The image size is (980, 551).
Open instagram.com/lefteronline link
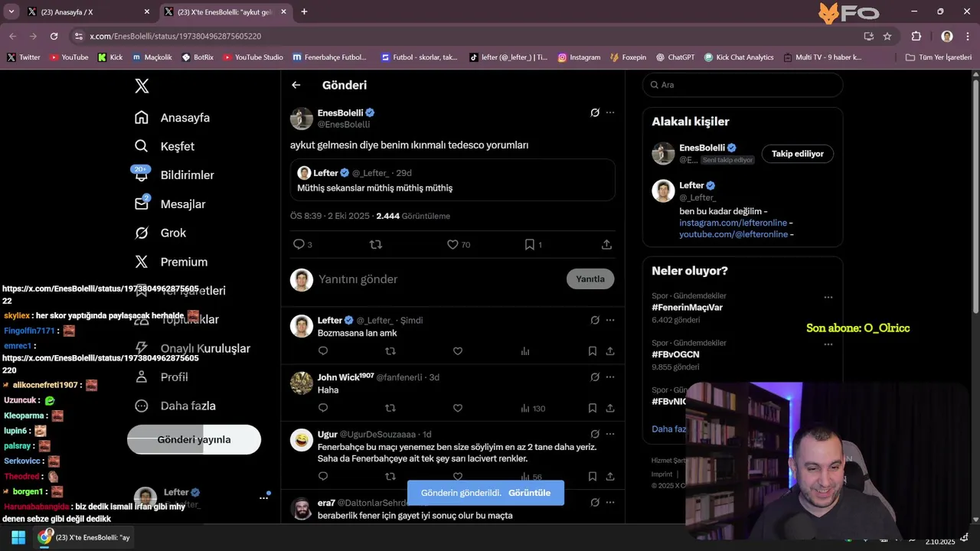[x=733, y=223]
